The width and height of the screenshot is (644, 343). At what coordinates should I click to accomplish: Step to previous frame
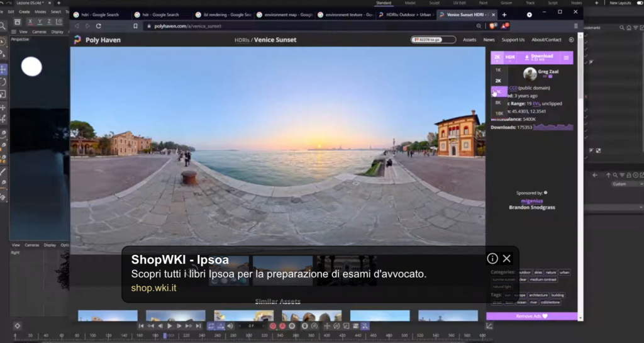[160, 326]
